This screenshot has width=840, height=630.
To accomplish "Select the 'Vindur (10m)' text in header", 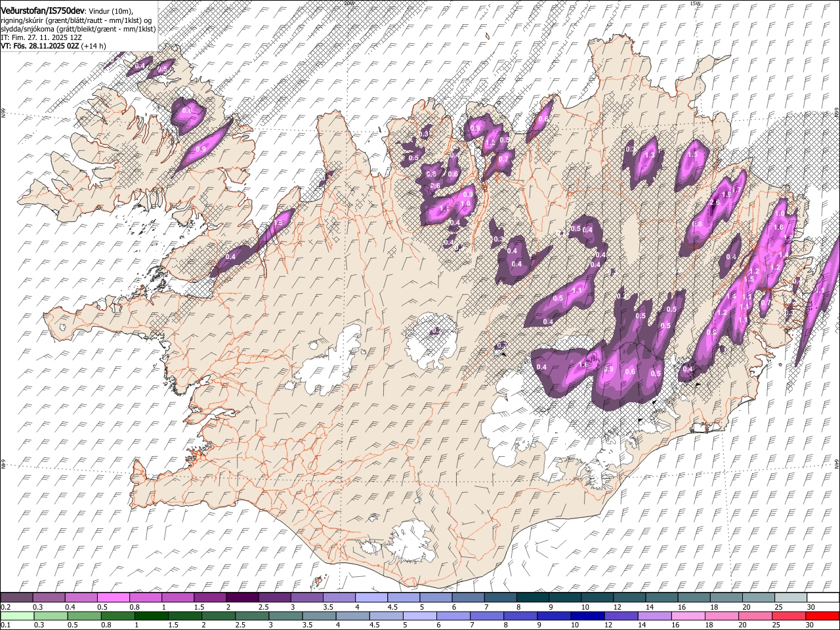I will (x=110, y=12).
